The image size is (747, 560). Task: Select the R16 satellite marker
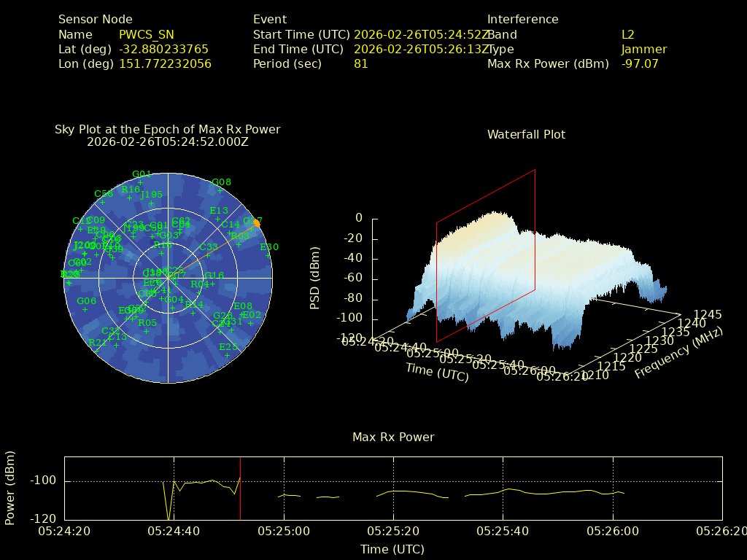[130, 197]
